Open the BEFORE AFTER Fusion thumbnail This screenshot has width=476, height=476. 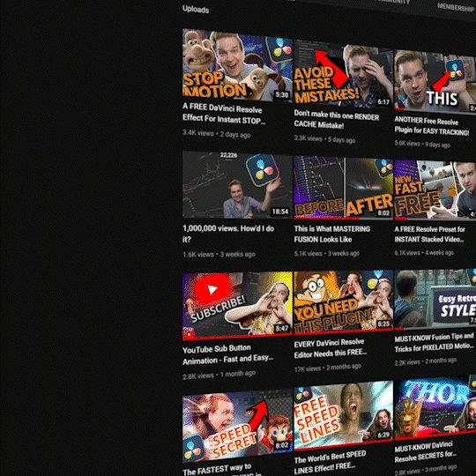tap(343, 188)
